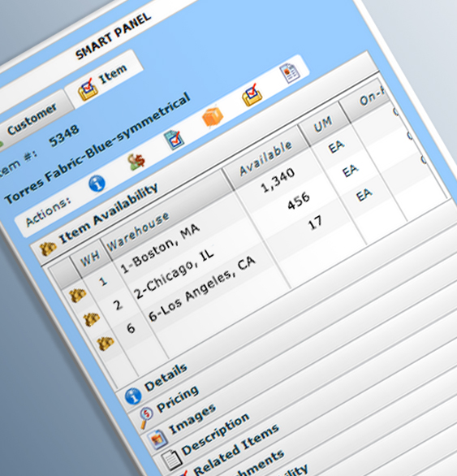
Task: Click the clipboard checkmark action icon
Action: click(174, 140)
